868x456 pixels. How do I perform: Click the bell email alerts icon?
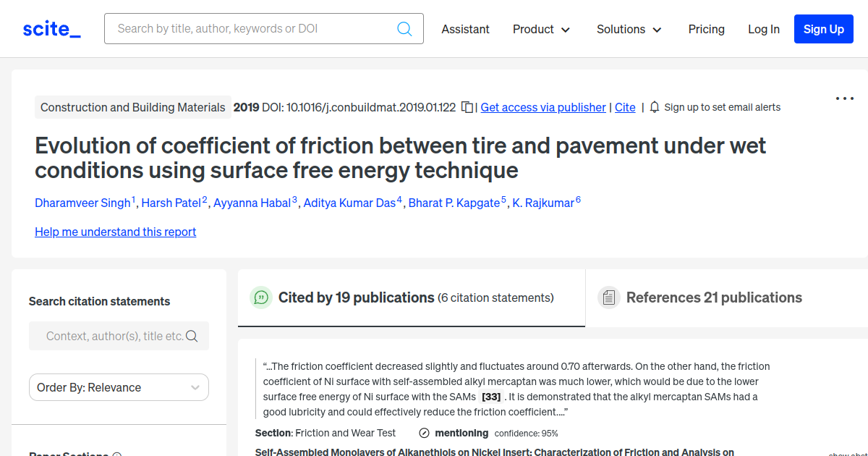[655, 107]
